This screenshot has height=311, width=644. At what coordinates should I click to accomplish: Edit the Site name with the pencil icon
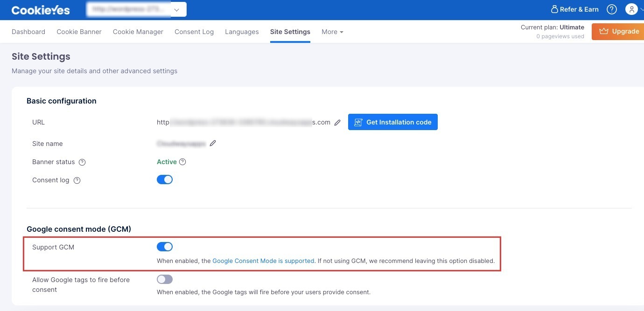(x=213, y=143)
